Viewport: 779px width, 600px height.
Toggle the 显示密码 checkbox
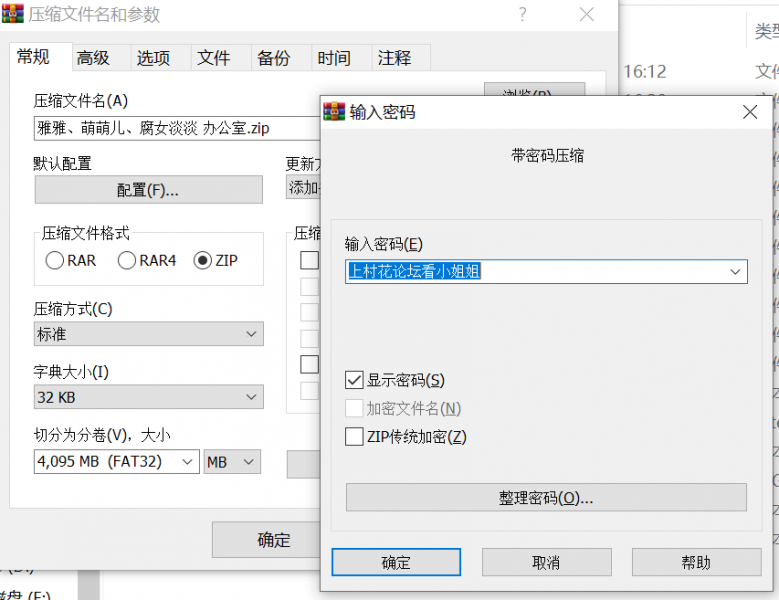(x=354, y=380)
